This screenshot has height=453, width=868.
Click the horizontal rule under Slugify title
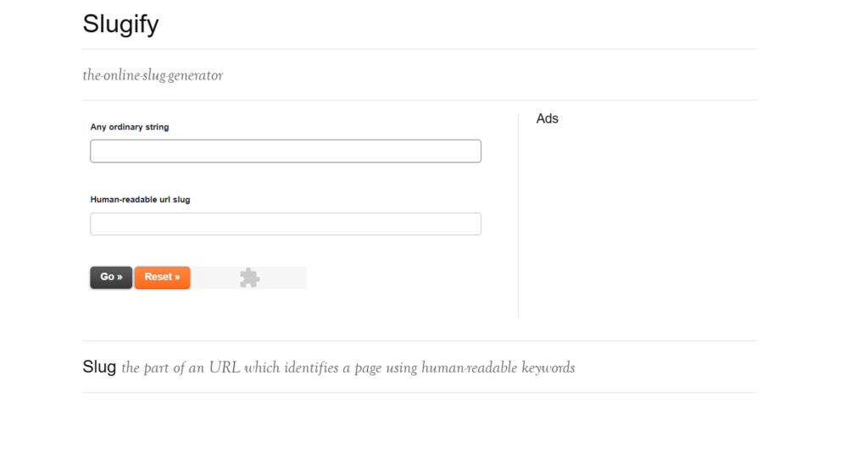click(420, 48)
